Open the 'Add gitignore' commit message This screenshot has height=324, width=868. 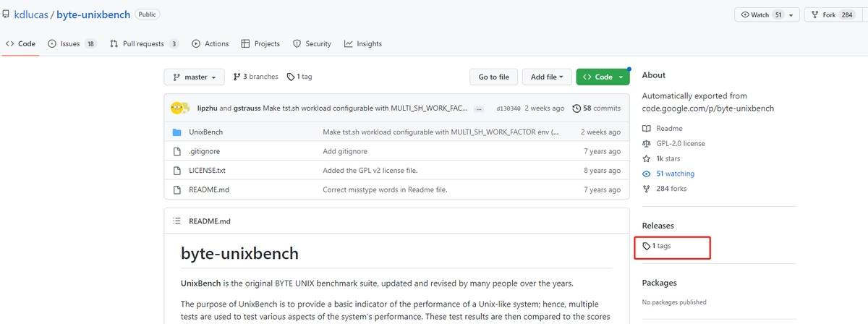(x=344, y=151)
